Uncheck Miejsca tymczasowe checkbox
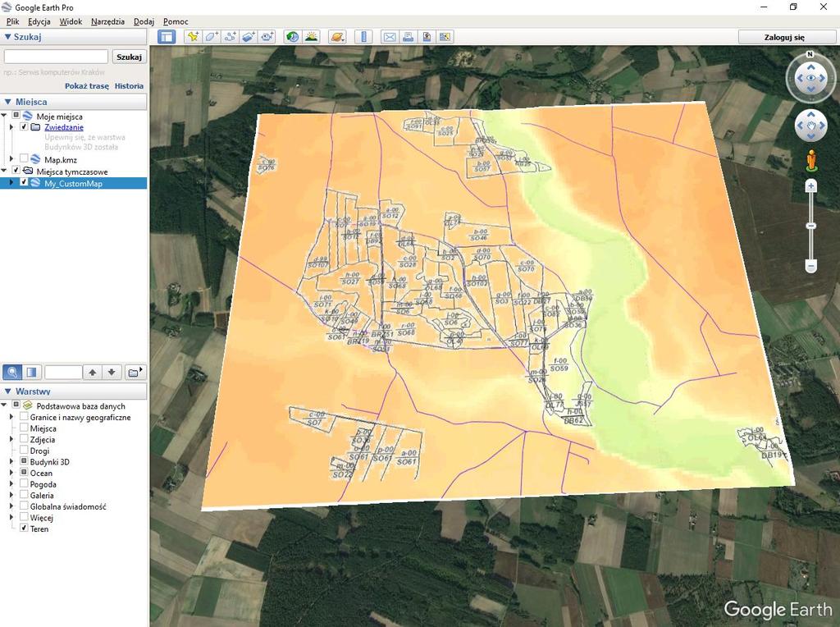 (x=16, y=171)
